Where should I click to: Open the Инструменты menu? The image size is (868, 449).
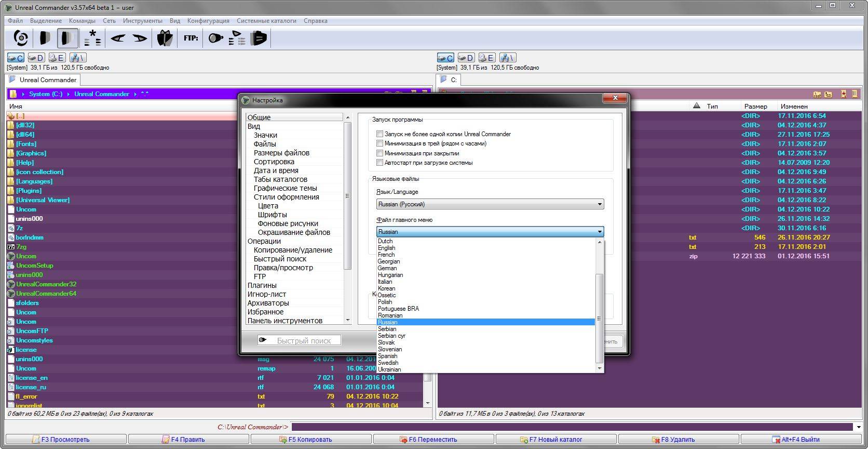(x=143, y=21)
